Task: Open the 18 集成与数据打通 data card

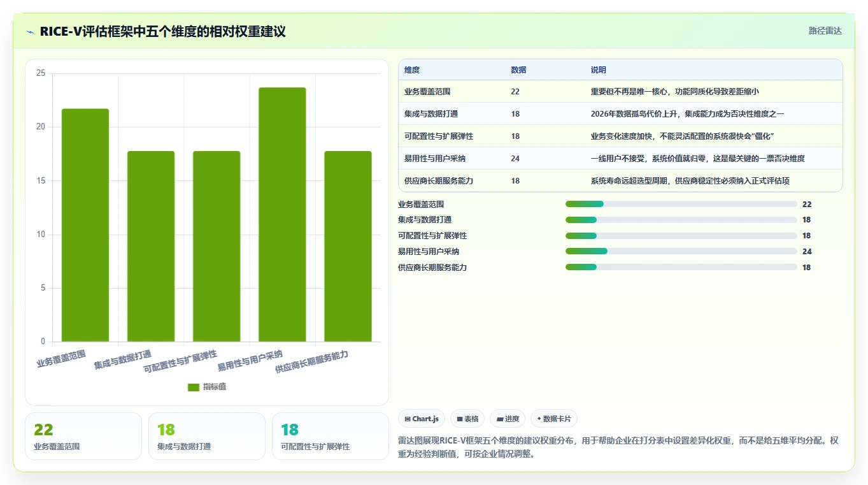Action: pyautogui.click(x=207, y=436)
